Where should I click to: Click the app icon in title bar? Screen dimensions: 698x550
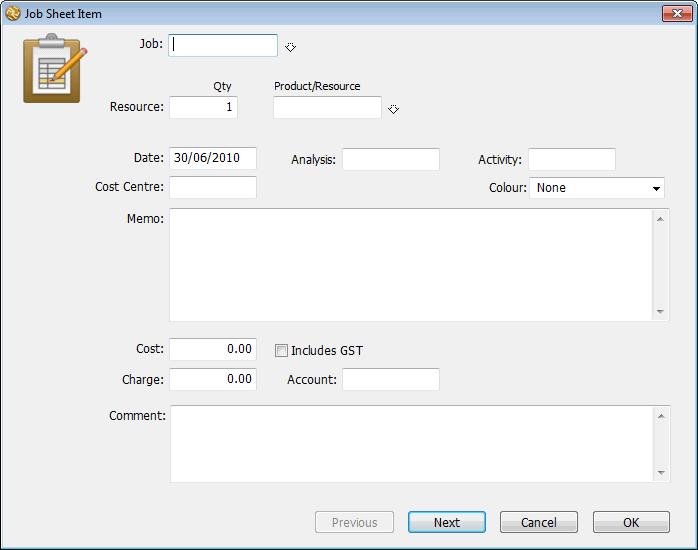pyautogui.click(x=12, y=13)
